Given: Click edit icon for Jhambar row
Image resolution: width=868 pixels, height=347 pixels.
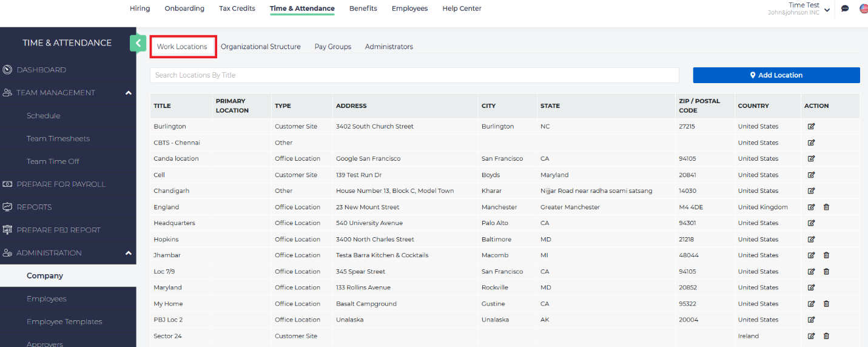Looking at the screenshot, I should (811, 255).
